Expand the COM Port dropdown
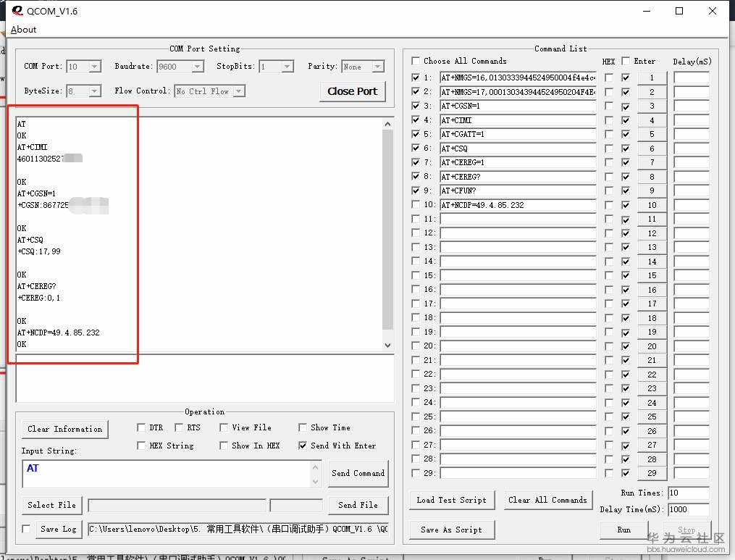 (x=95, y=67)
